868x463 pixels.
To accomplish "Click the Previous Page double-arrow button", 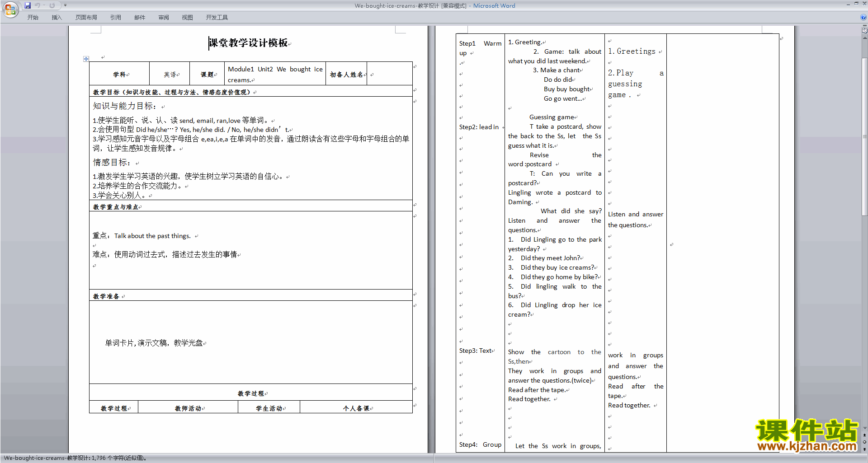I will point(865,435).
